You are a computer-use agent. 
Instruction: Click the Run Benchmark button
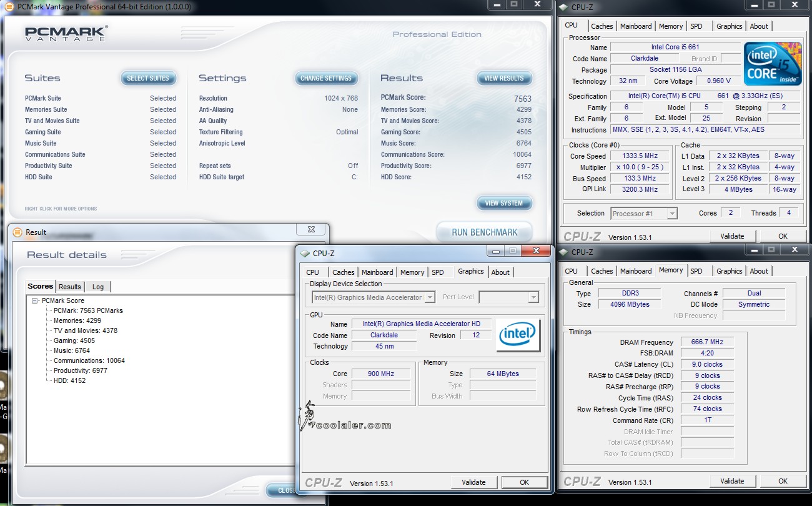[484, 232]
